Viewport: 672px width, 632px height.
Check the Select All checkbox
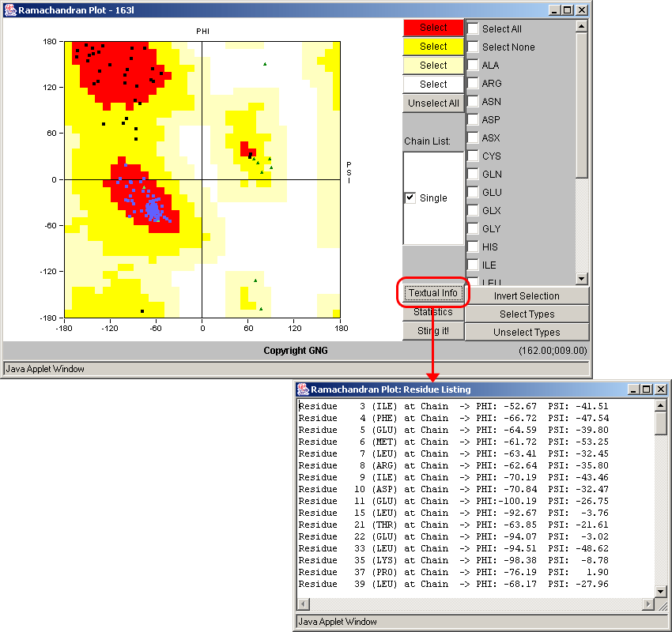pyautogui.click(x=473, y=28)
